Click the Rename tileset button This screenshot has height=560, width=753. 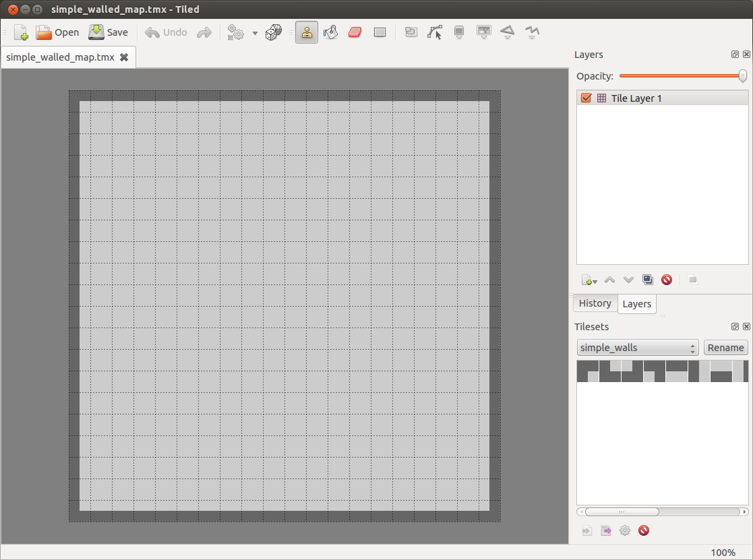[x=725, y=347]
